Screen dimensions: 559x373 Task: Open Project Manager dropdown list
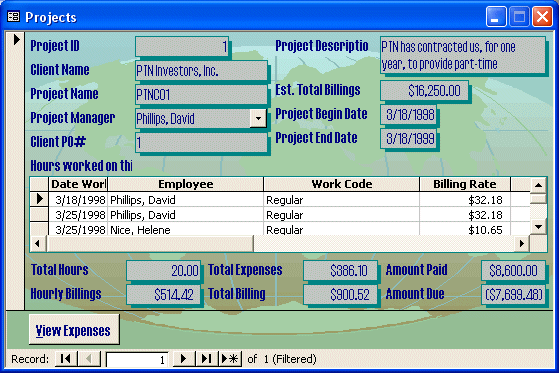click(258, 118)
